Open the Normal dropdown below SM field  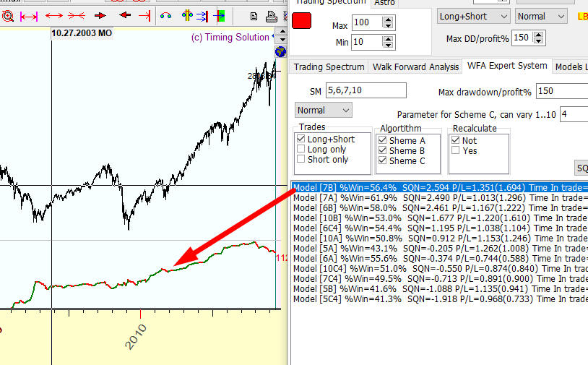click(324, 111)
